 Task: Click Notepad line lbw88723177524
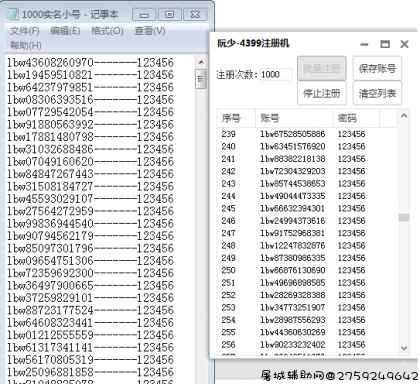pos(90,310)
